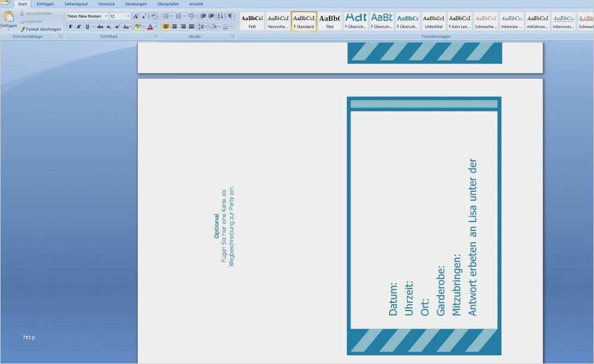
Task: Toggle italic formatting (K)
Action: [x=78, y=27]
